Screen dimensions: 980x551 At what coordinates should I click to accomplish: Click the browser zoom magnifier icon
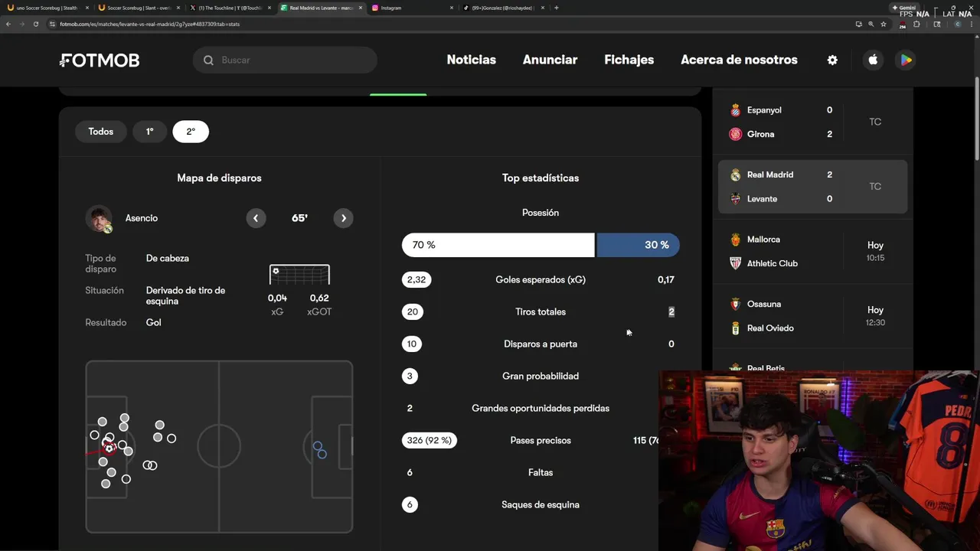click(x=871, y=24)
